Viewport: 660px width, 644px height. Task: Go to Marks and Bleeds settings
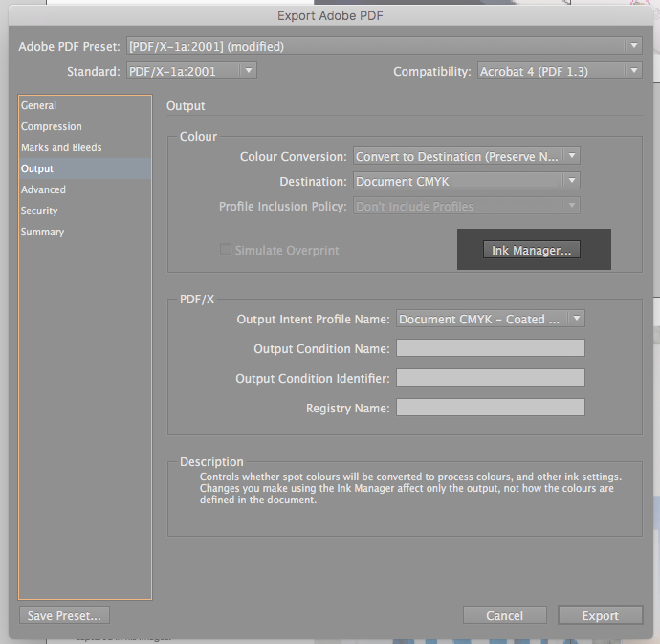[x=84, y=147]
